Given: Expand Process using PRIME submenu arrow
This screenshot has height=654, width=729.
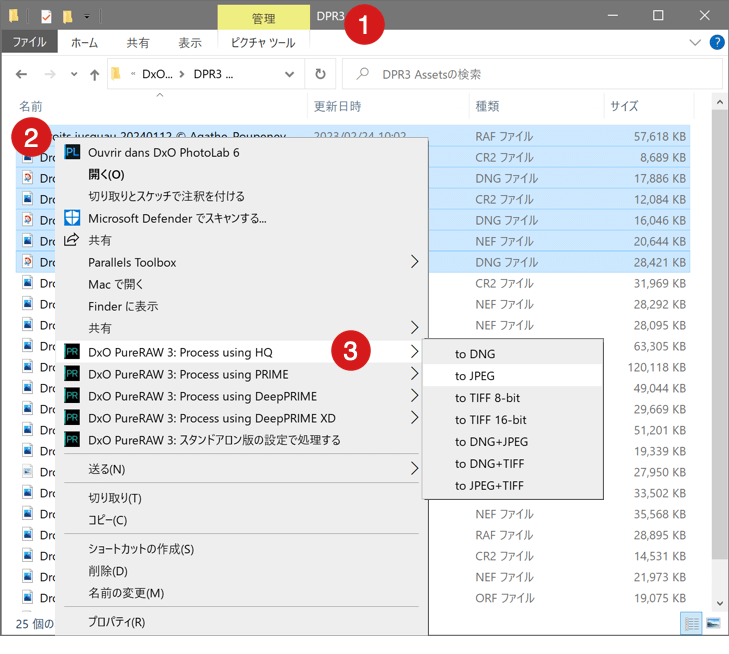Looking at the screenshot, I should 414,373.
